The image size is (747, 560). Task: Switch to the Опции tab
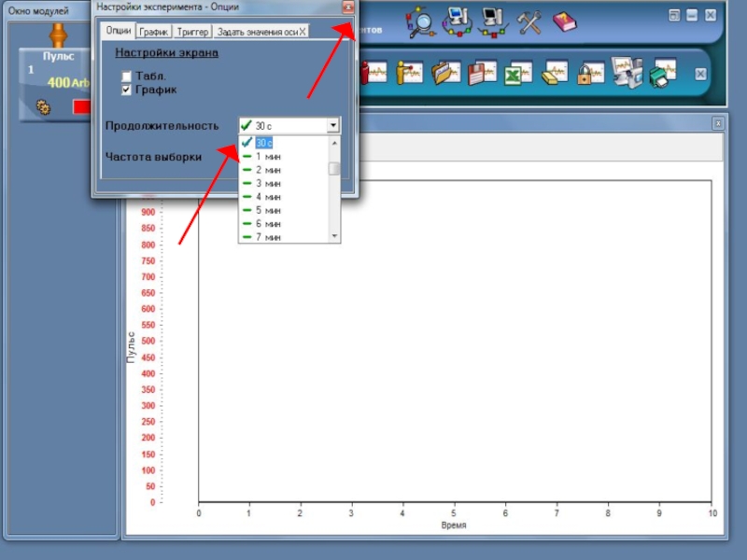(119, 31)
